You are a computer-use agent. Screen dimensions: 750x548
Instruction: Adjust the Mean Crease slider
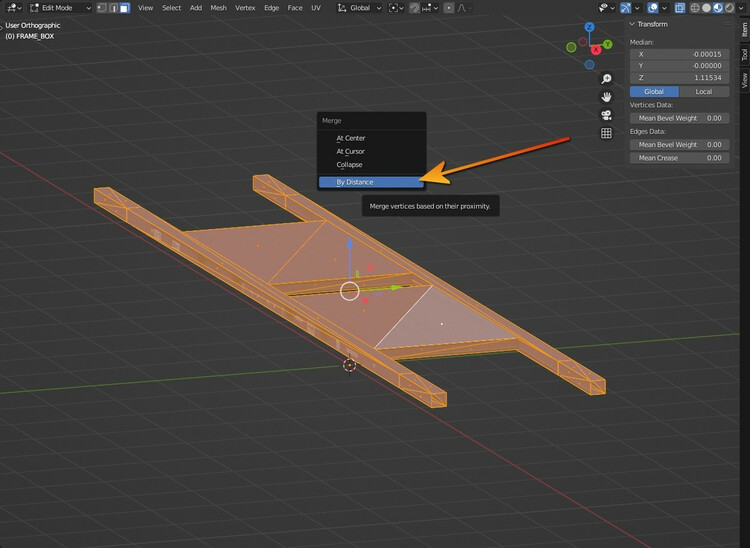click(x=679, y=158)
